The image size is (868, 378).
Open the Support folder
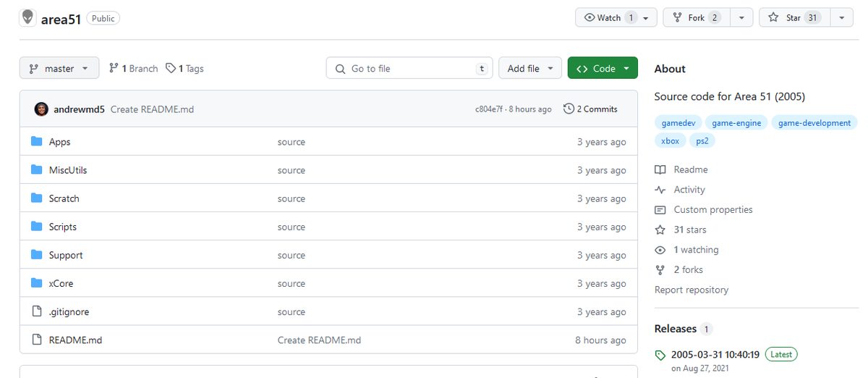click(x=66, y=255)
